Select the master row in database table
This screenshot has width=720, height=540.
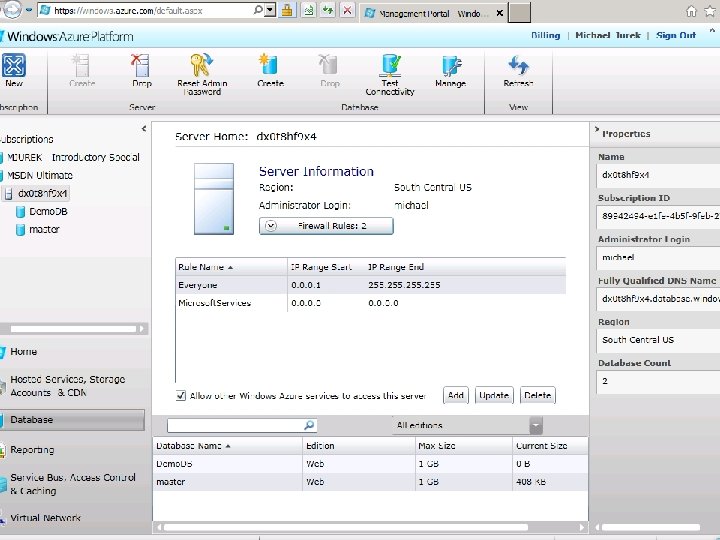click(x=371, y=482)
